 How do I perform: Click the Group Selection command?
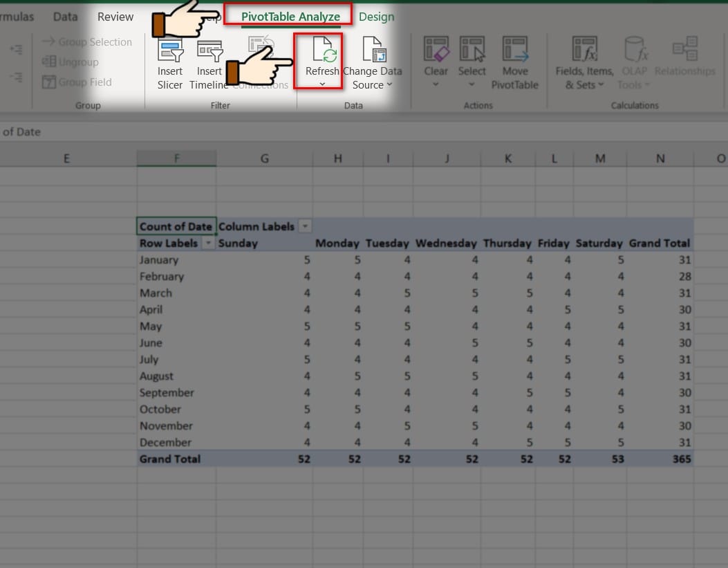(x=87, y=42)
